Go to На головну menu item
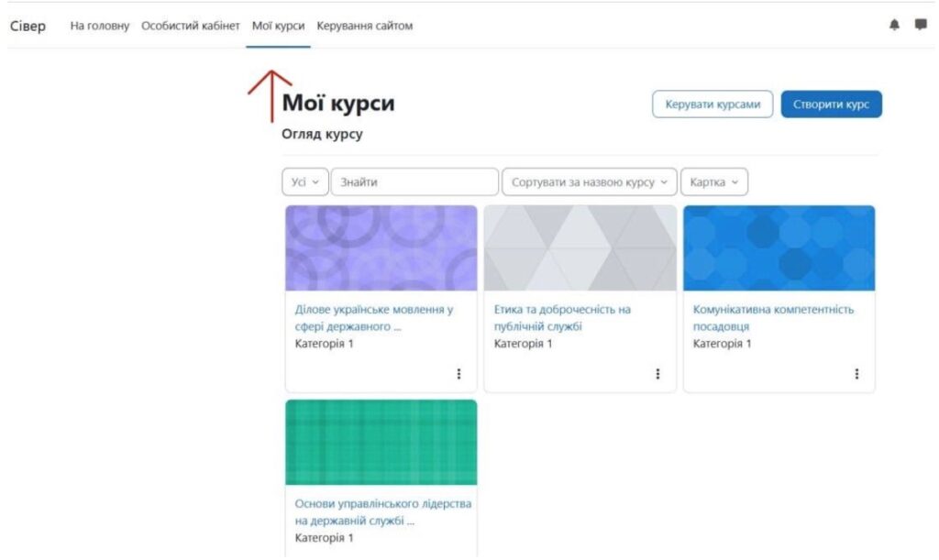939x560 pixels. tap(100, 26)
